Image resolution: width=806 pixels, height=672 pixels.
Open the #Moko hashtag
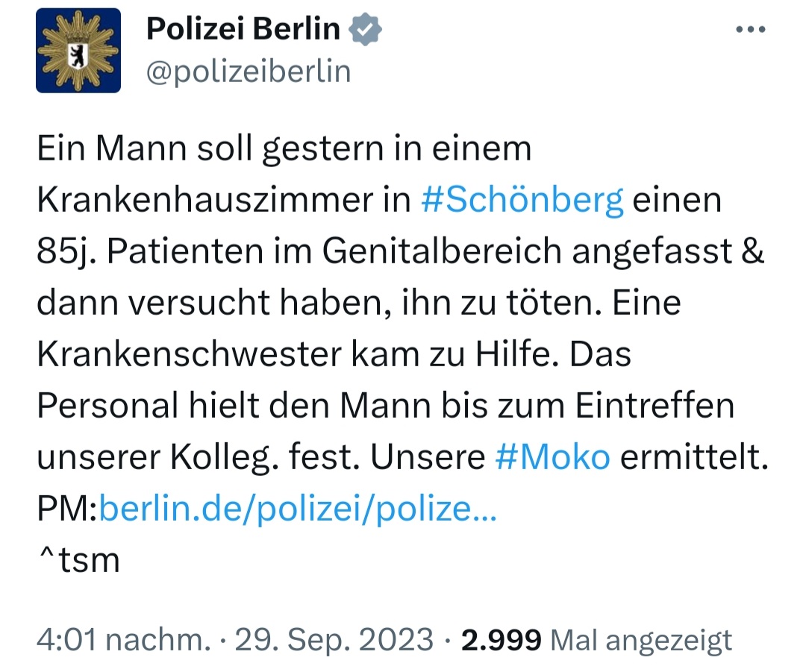[x=552, y=458]
